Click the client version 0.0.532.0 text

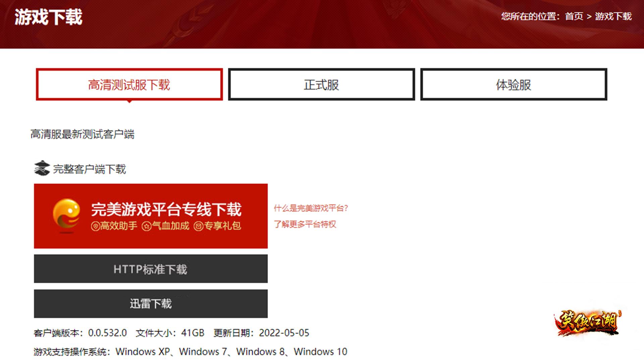pos(107,333)
